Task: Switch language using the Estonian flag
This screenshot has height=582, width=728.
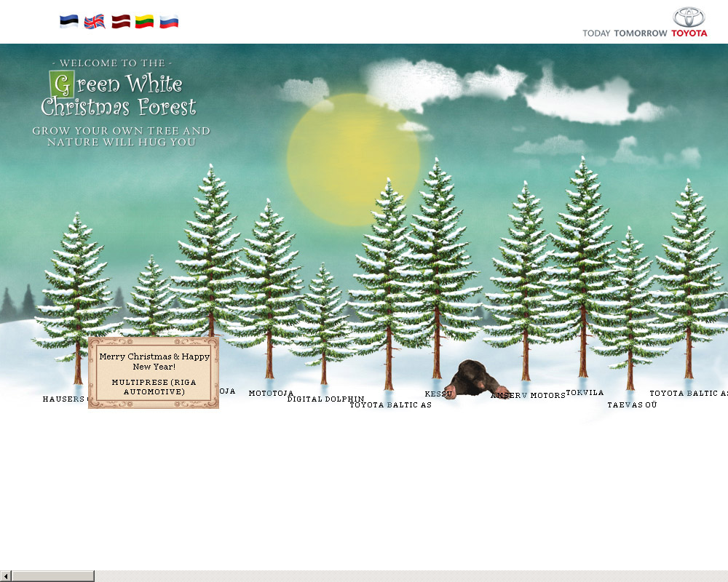Action: 69,22
